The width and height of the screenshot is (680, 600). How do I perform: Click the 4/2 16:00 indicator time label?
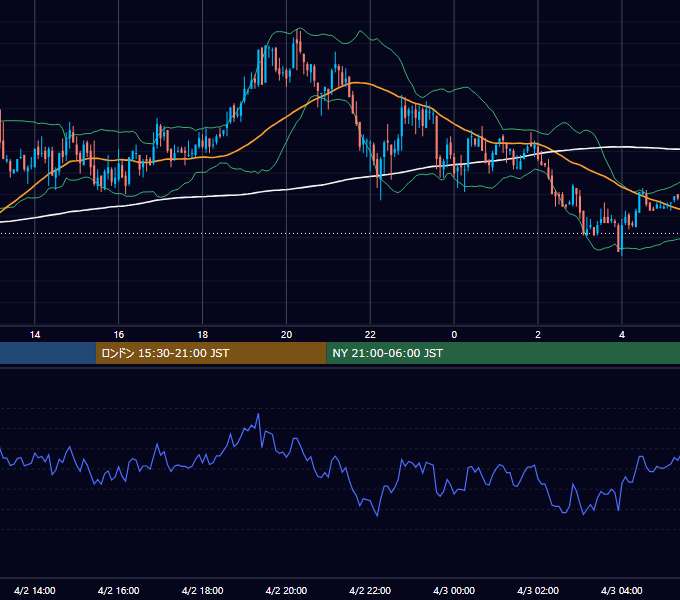(118, 590)
